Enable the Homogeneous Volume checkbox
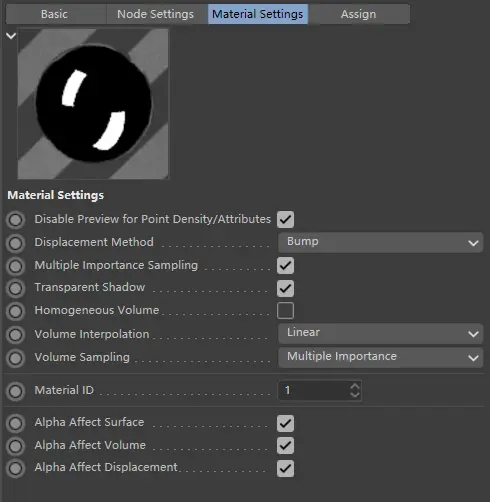 [x=285, y=311]
